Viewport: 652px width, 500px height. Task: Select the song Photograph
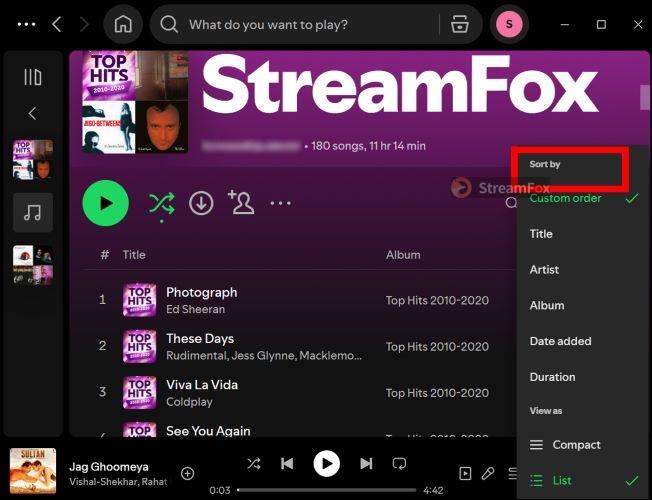pyautogui.click(x=202, y=292)
